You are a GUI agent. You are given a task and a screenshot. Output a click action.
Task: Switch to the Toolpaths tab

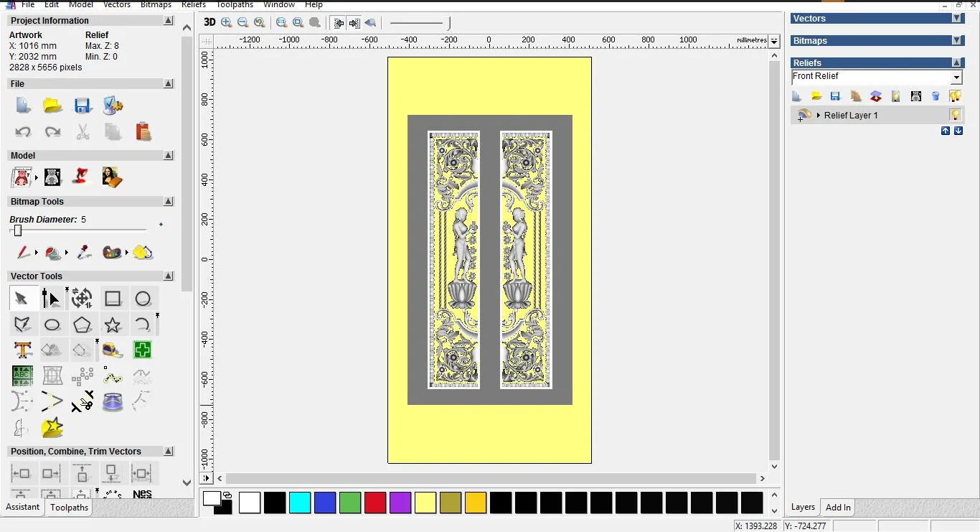pyautogui.click(x=69, y=508)
